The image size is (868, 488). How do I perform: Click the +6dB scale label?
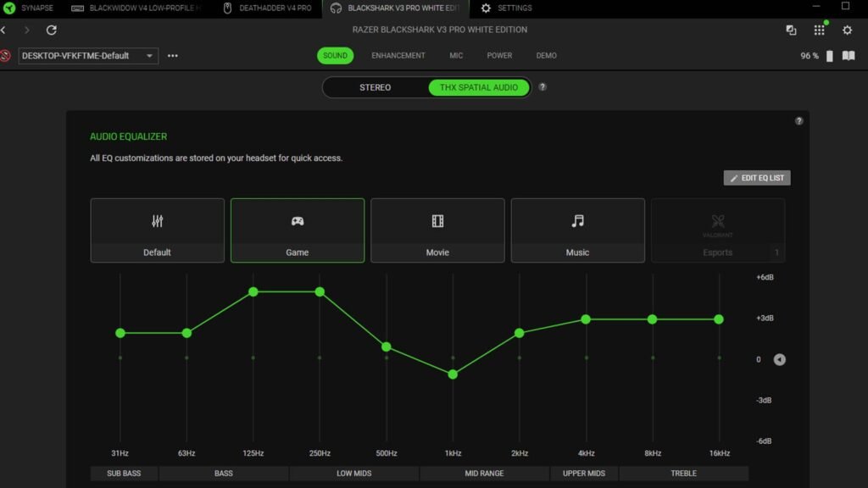[x=765, y=277]
